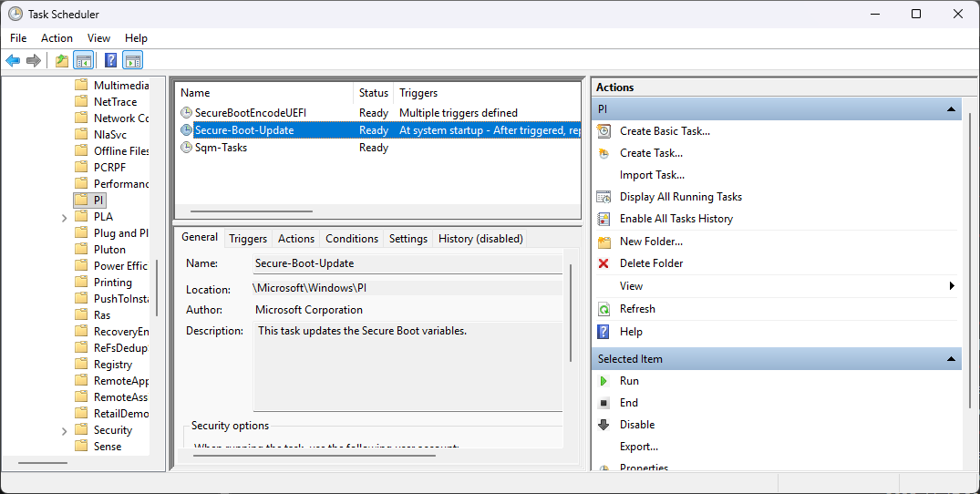Click the Show/Hide Console Tree toolbar icon
This screenshot has height=494, width=980.
[83, 61]
